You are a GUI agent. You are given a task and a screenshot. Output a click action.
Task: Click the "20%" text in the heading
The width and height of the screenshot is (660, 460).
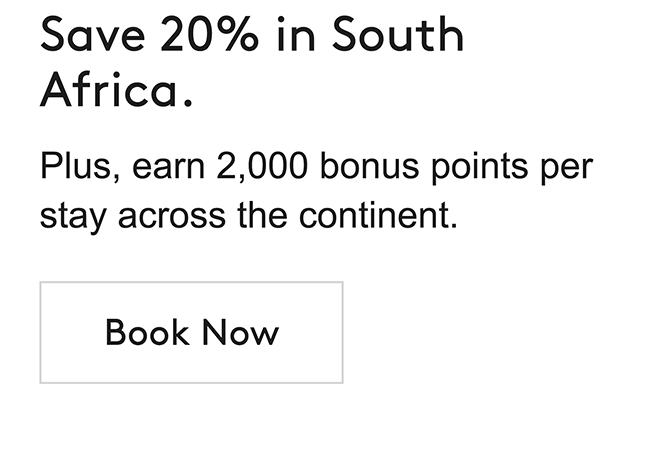pyautogui.click(x=208, y=36)
